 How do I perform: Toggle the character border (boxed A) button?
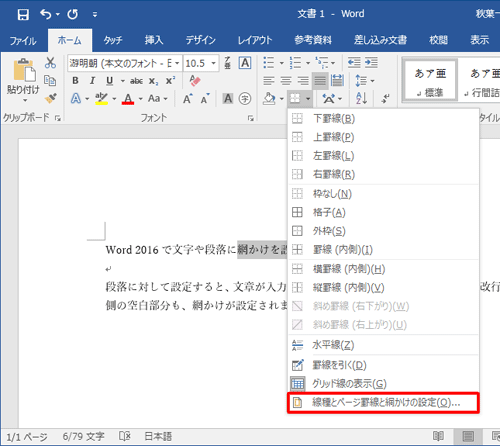coord(245,63)
